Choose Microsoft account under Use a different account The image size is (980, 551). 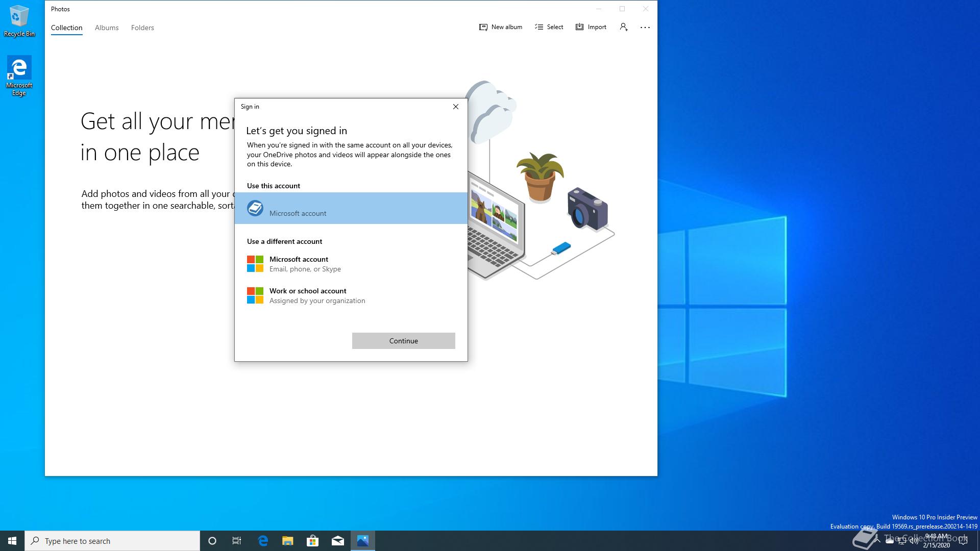[x=351, y=264]
